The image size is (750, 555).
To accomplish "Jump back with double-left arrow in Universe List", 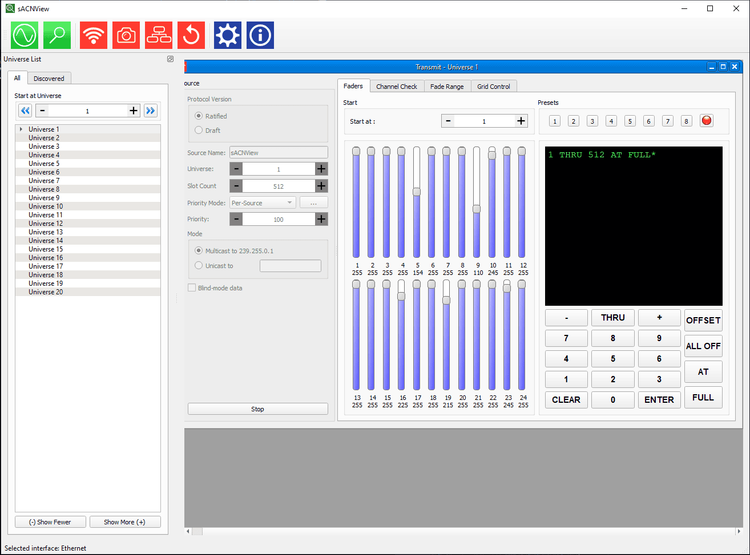I will click(x=25, y=111).
